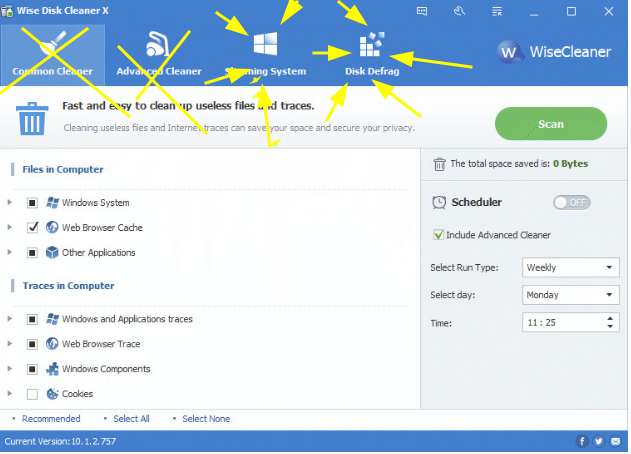Click the feedback message icon in title bar
This screenshot has height=454, width=631.
[424, 11]
